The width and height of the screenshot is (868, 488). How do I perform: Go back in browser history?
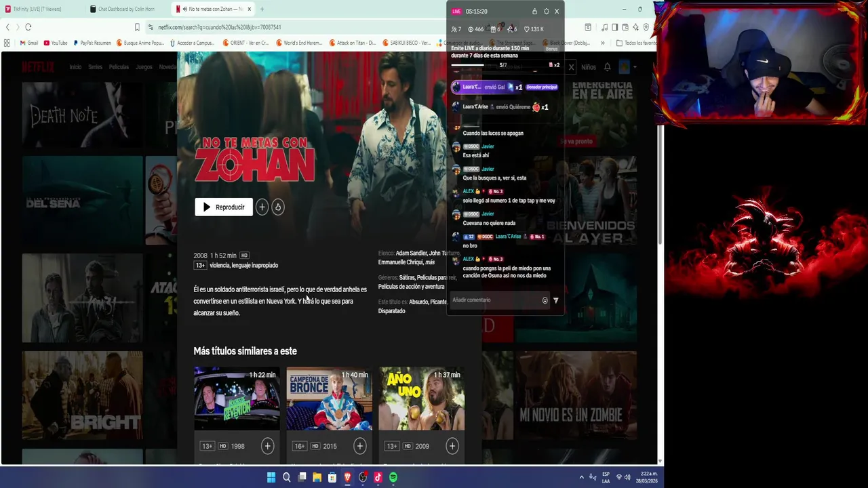(7, 27)
